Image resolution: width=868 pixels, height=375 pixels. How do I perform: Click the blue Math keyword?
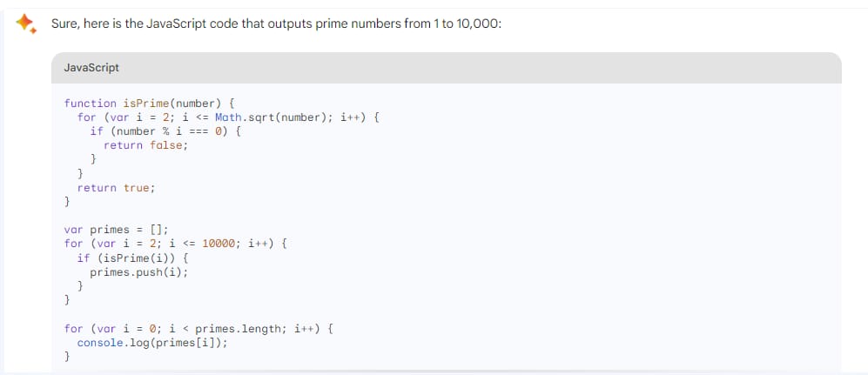pos(227,117)
